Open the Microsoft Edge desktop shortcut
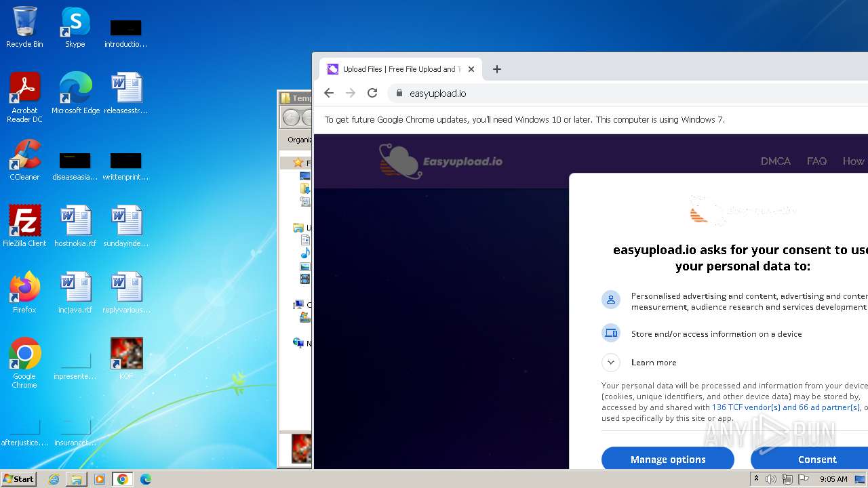868x488 pixels. [75, 94]
